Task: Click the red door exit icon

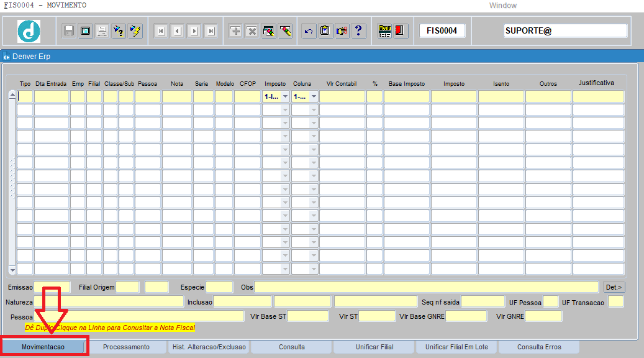Action: click(399, 31)
